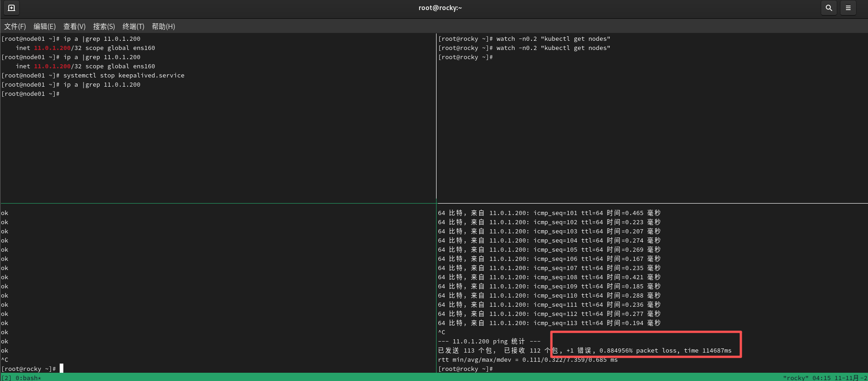The image size is (868, 381).
Task: Open the 帮助(H) menu
Action: [x=163, y=27]
